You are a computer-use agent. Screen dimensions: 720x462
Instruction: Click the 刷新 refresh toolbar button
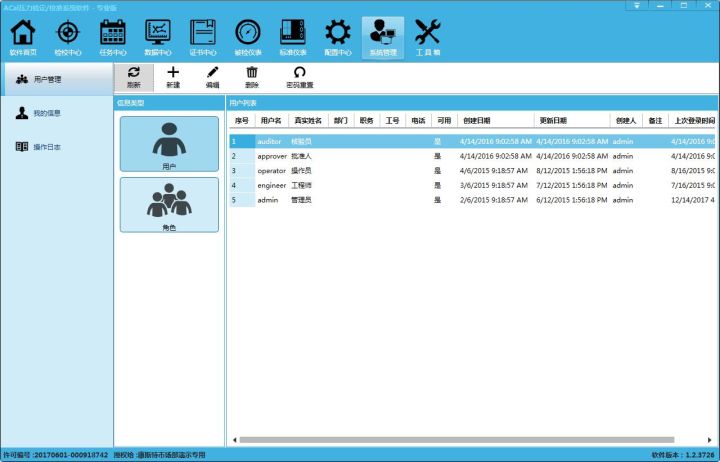(x=133, y=77)
